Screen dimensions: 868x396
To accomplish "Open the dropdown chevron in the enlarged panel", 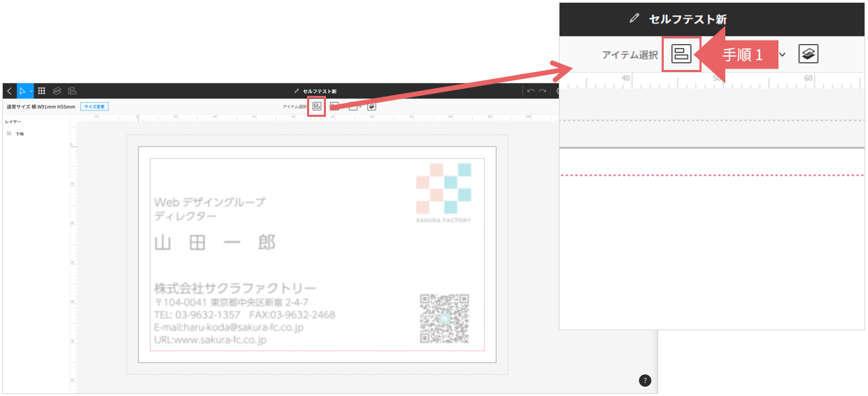I will [x=782, y=55].
